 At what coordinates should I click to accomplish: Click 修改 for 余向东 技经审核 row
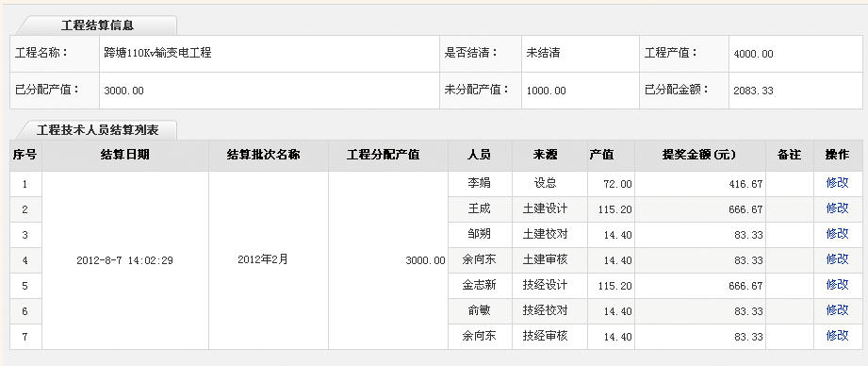pos(837,336)
